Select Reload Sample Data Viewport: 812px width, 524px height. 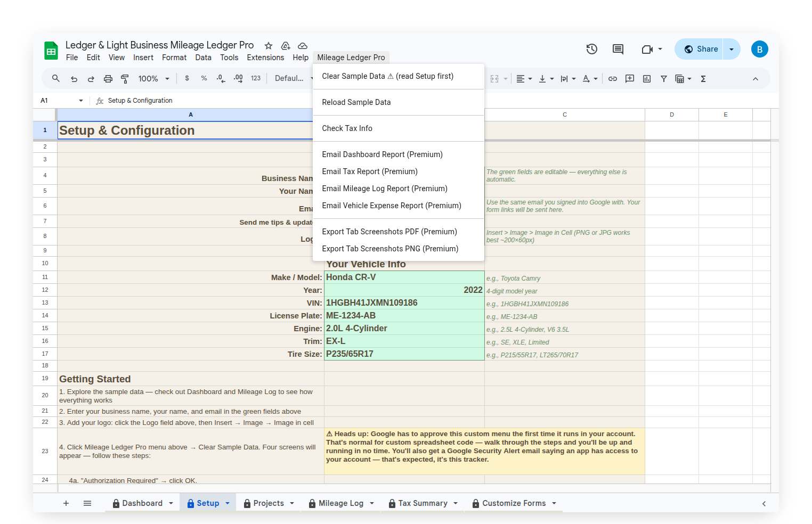click(x=399, y=102)
